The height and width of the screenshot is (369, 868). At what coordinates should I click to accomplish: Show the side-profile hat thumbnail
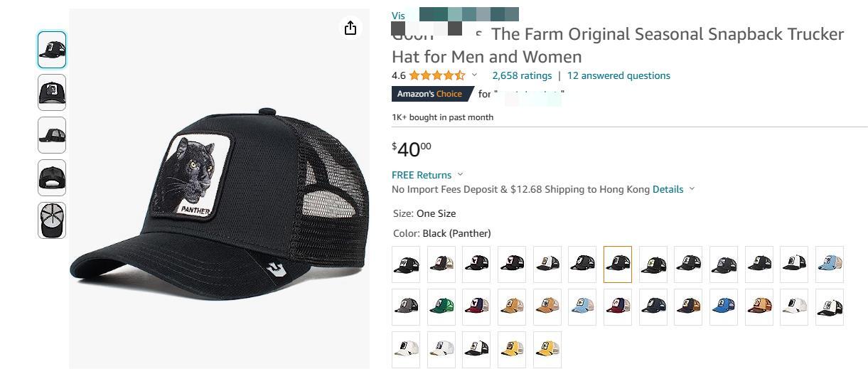click(x=52, y=135)
